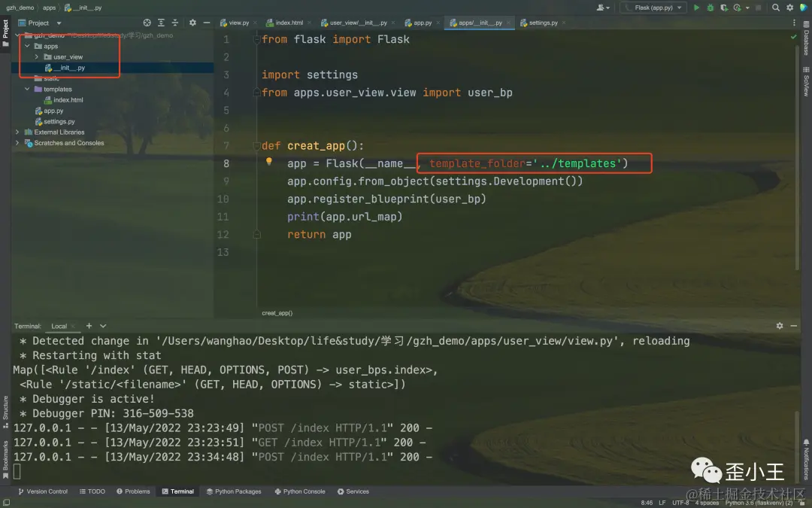
Task: Open the TODO tool window
Action: pyautogui.click(x=92, y=491)
